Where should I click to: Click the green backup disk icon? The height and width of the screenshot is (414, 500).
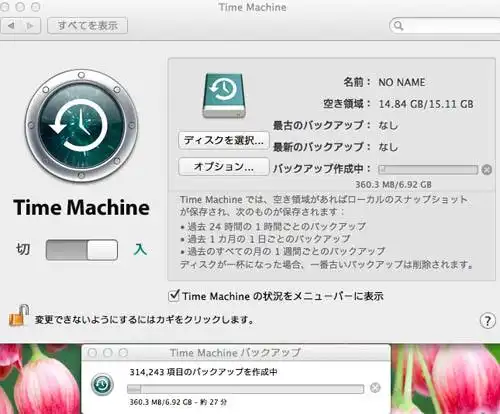pos(224,96)
